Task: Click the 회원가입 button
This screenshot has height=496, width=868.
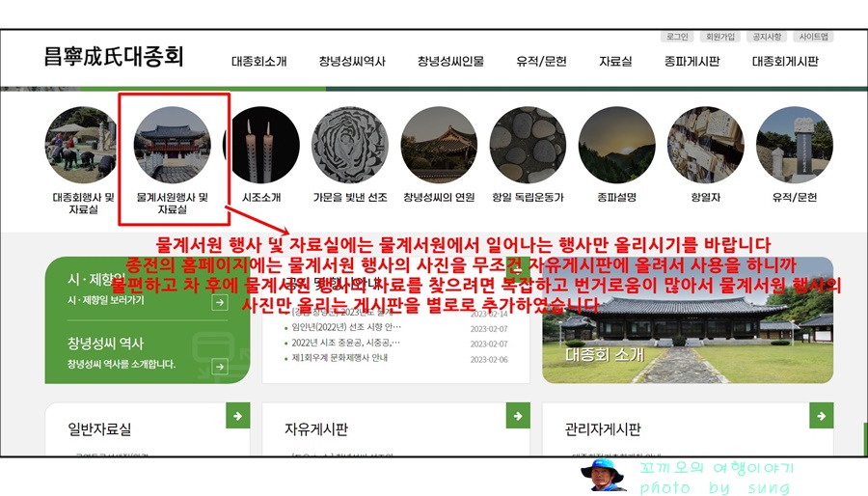Action: tap(720, 37)
